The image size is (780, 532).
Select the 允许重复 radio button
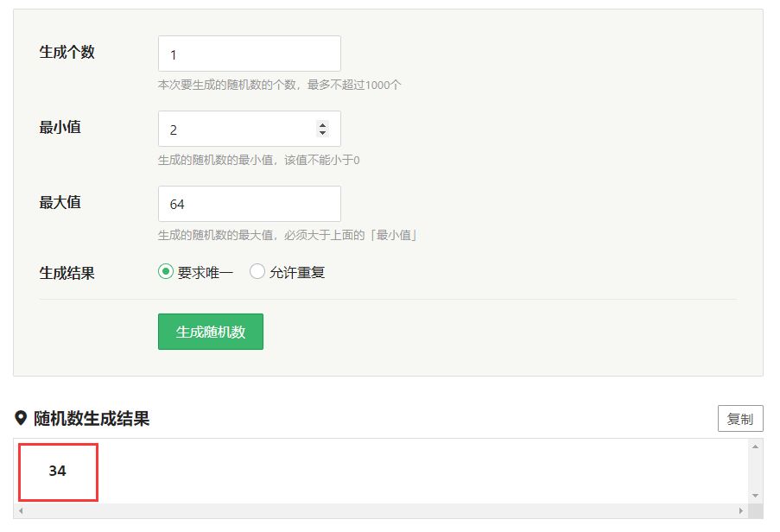tap(257, 271)
